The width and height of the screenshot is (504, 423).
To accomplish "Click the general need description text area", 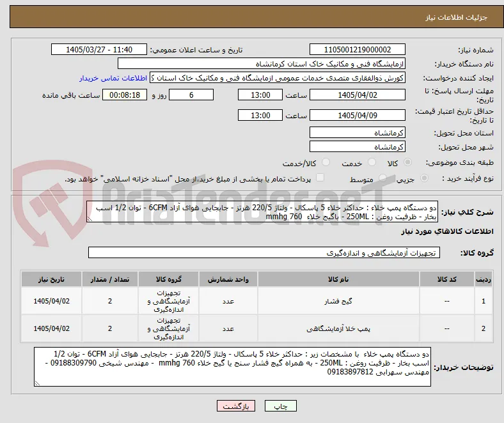I will tap(262, 212).
